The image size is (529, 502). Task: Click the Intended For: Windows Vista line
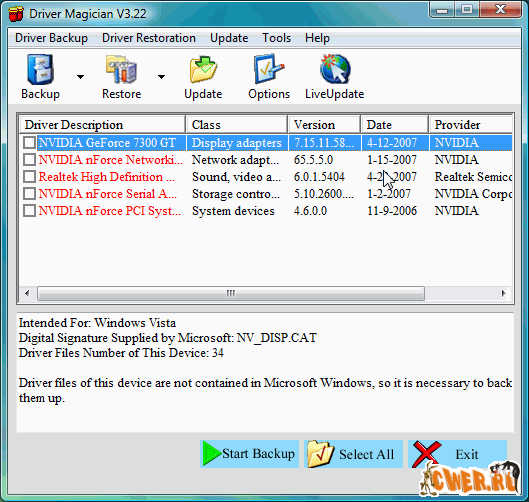[97, 323]
